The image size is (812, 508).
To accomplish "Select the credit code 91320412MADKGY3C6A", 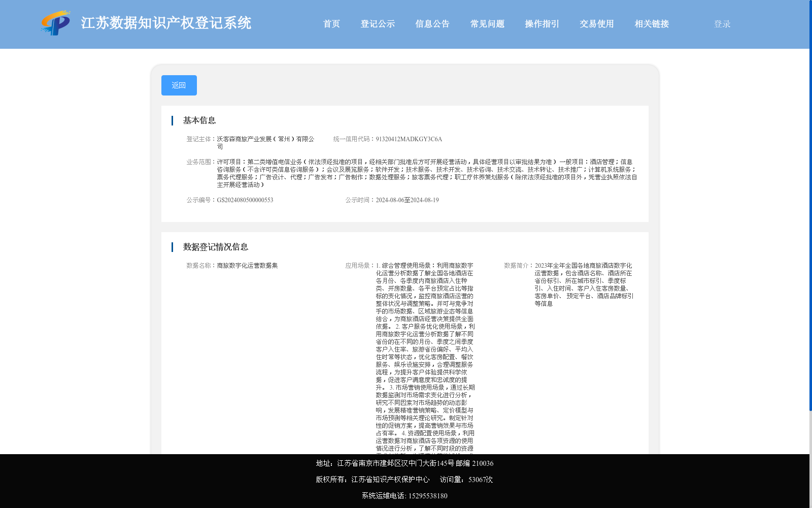I will pyautogui.click(x=409, y=139).
